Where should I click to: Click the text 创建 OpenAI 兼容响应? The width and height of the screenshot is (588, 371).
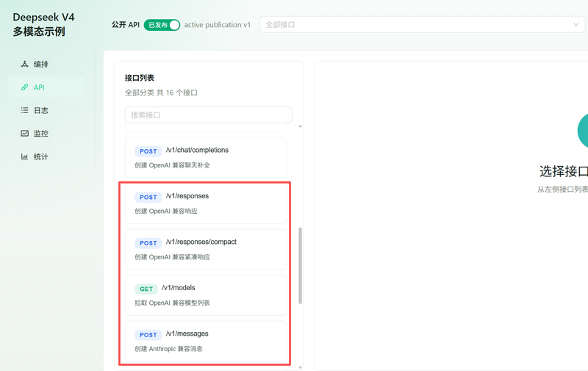tap(166, 211)
